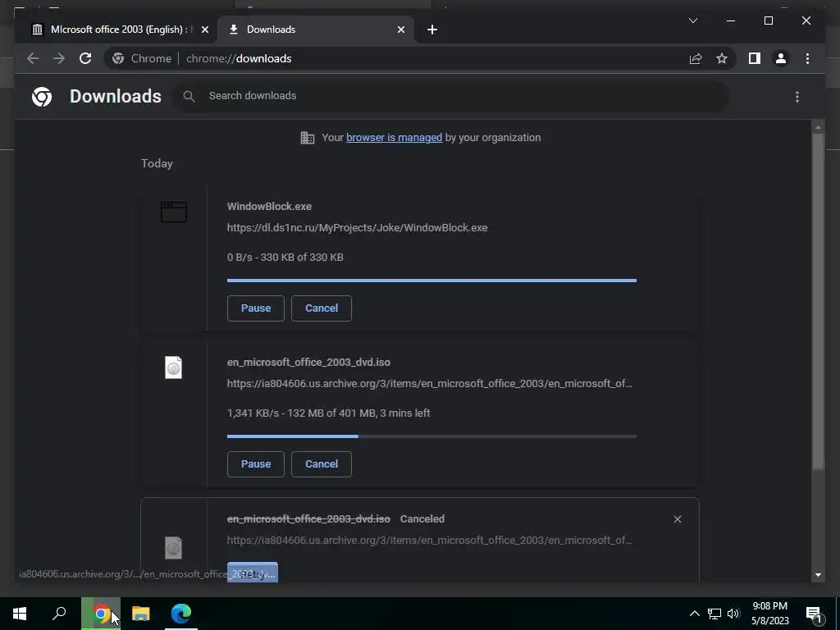Click WindowBlock.exe download progress bar

click(x=431, y=281)
